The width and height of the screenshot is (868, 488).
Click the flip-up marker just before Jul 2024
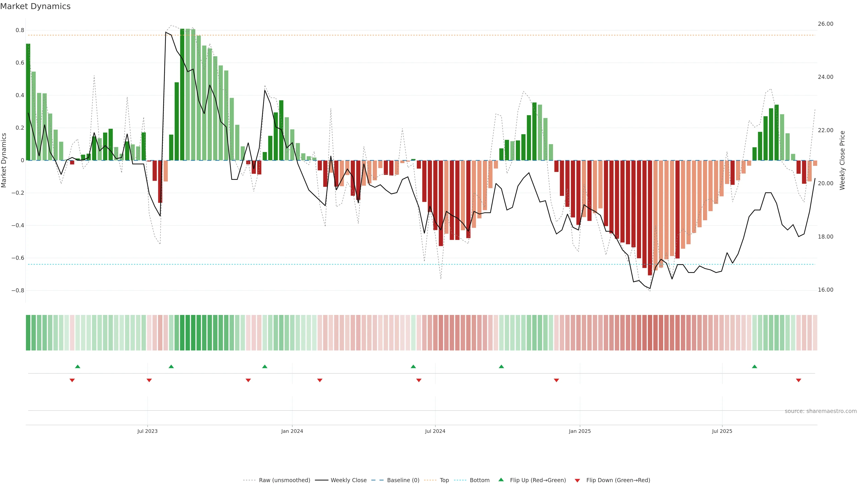[x=413, y=366]
